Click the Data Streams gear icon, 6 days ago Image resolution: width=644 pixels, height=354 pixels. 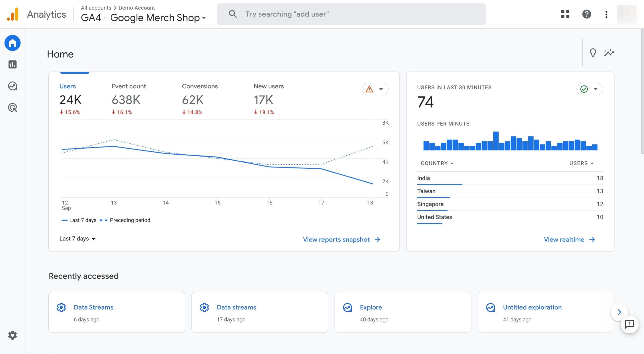61,307
